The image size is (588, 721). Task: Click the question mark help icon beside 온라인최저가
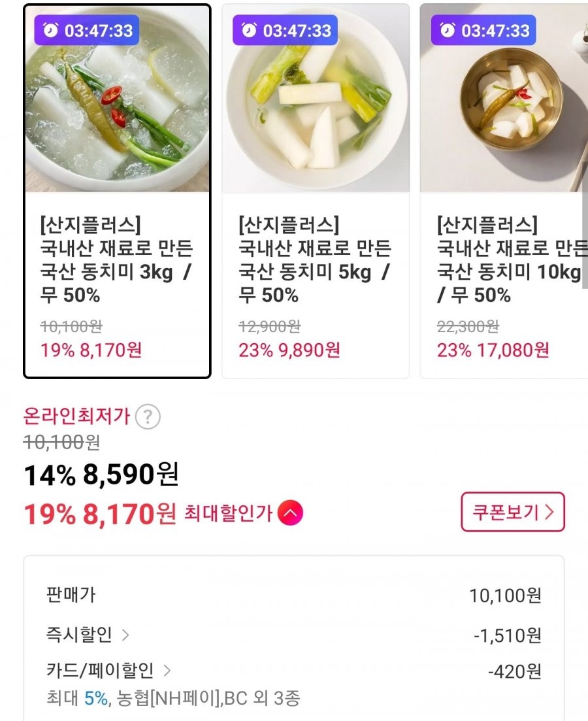click(148, 416)
